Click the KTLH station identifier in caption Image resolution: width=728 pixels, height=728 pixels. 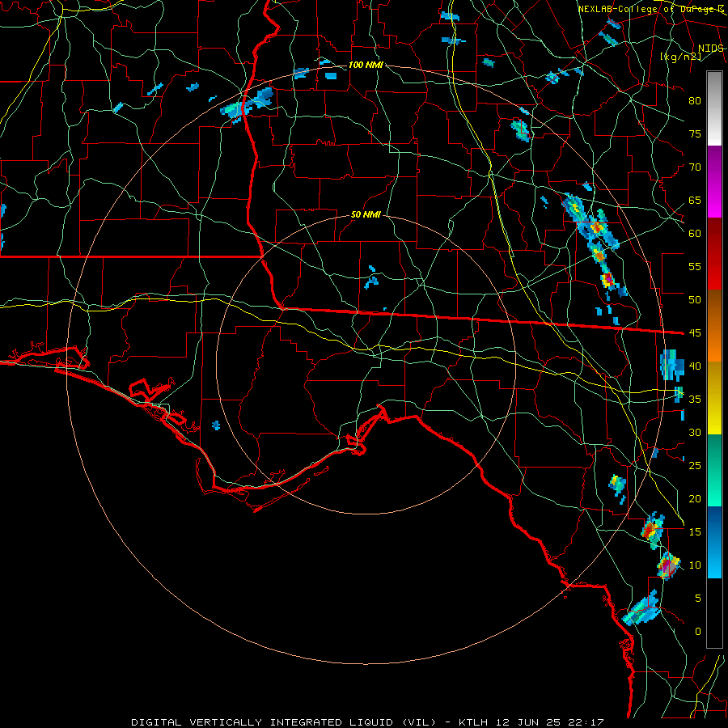point(476,722)
